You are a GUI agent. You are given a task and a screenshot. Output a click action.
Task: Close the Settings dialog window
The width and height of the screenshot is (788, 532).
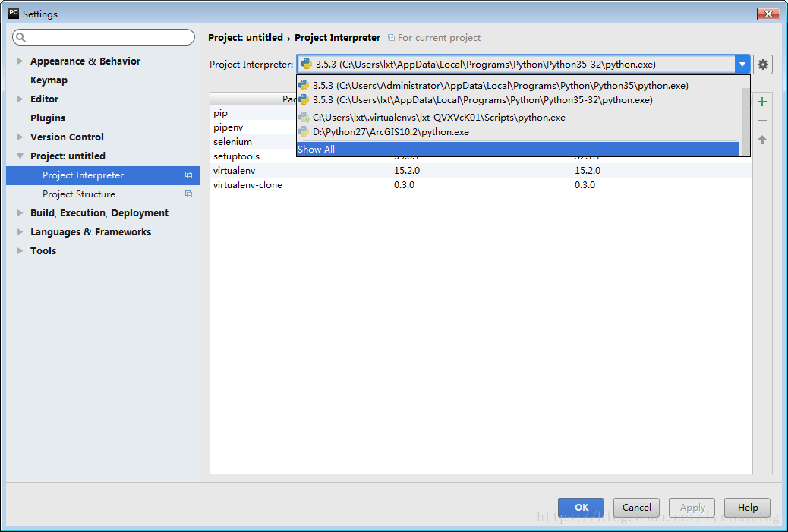pos(768,14)
